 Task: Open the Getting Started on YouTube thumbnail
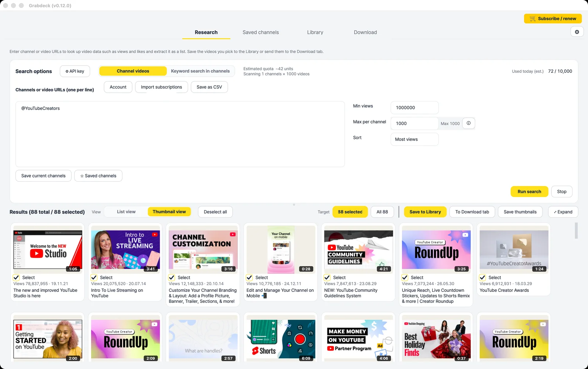[48, 339]
